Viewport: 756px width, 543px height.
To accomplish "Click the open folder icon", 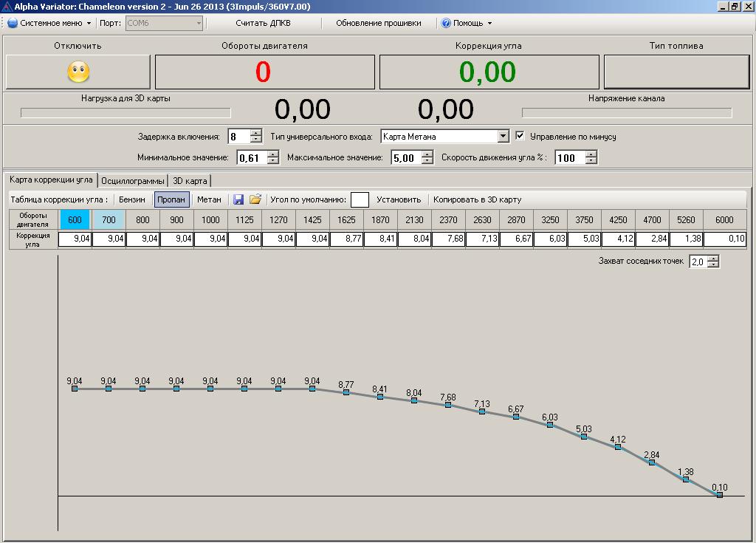I will pos(255,199).
